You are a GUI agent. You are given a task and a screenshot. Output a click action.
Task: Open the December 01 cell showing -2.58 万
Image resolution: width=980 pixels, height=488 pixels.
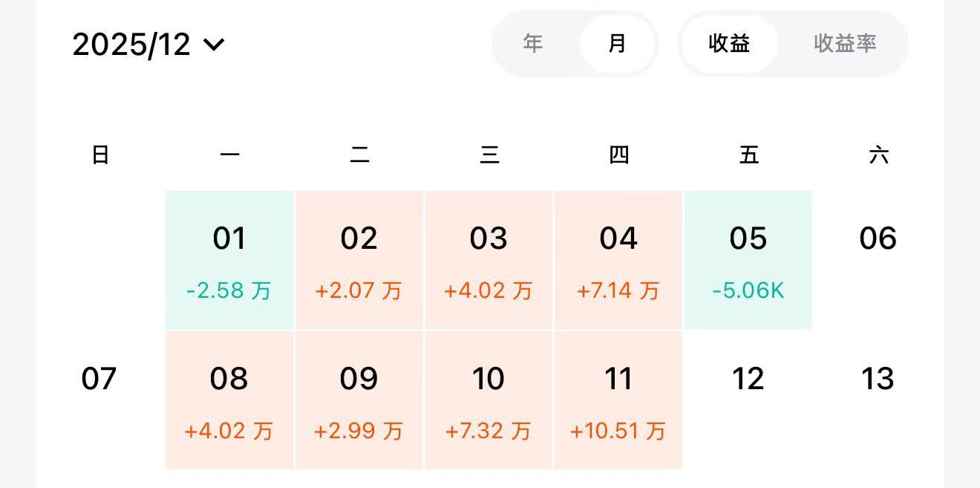tap(229, 260)
